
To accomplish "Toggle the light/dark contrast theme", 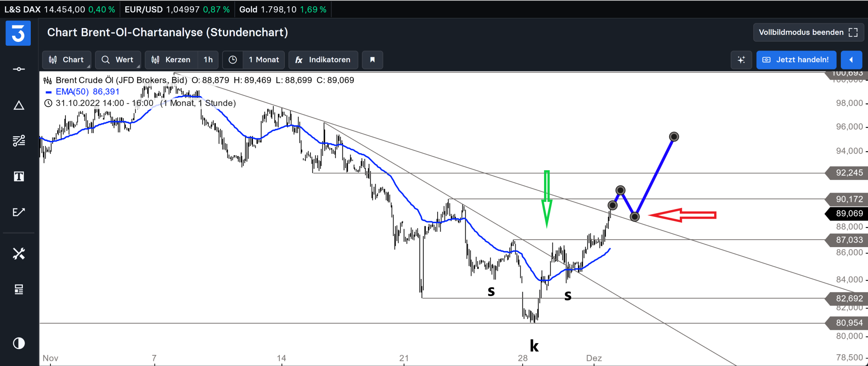I will coord(19,343).
